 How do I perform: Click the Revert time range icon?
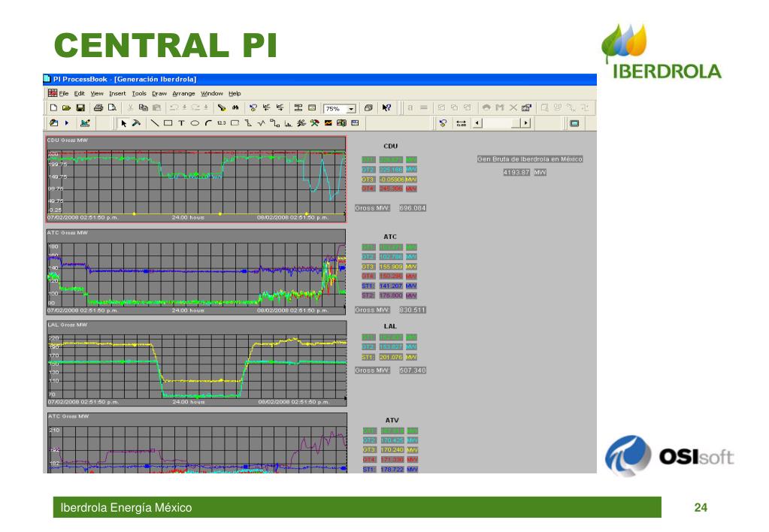pos(443,123)
